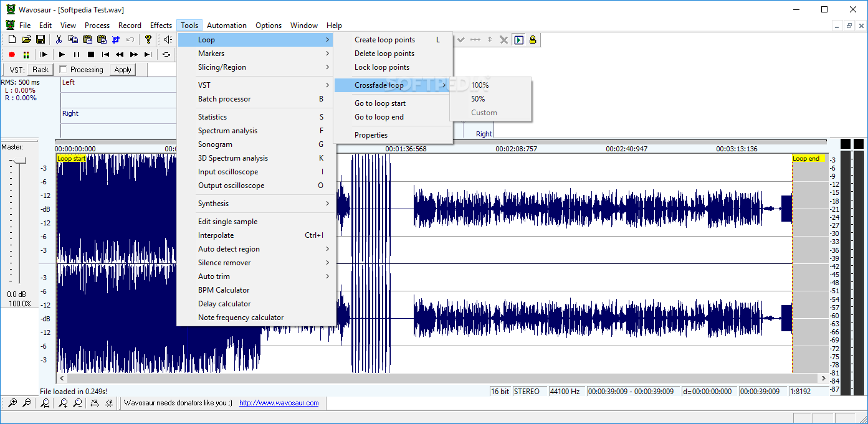
Task: Expand the Markers submenu
Action: pos(256,54)
